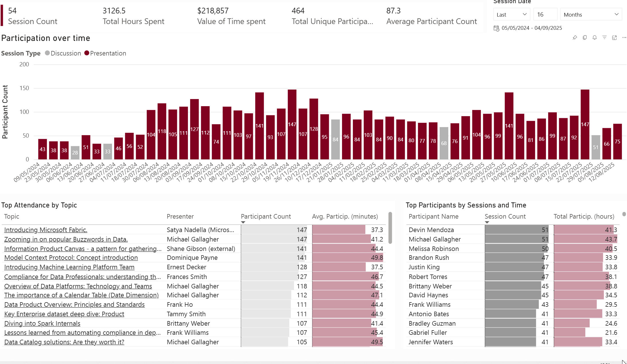Open the chart in focus mode
Screen dimensions: 627x364
click(x=614, y=38)
